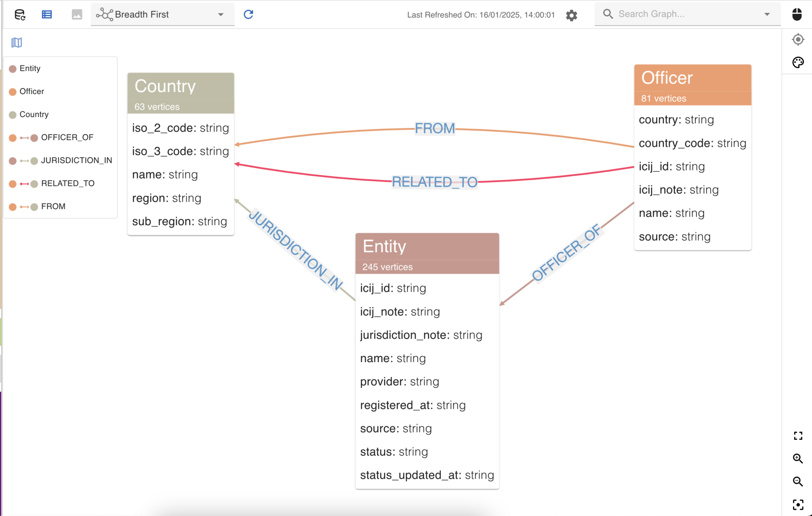Toggle the legend map icon
The height and width of the screenshot is (516, 812).
16,42
